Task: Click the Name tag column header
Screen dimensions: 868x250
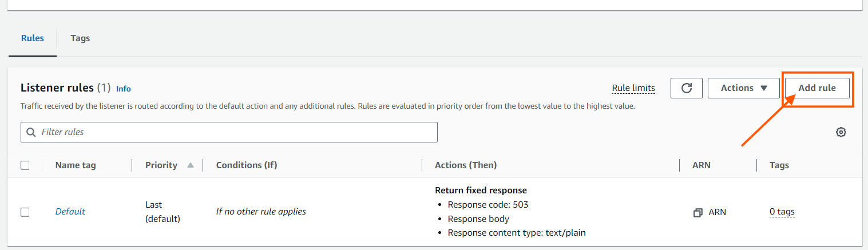Action: click(76, 165)
